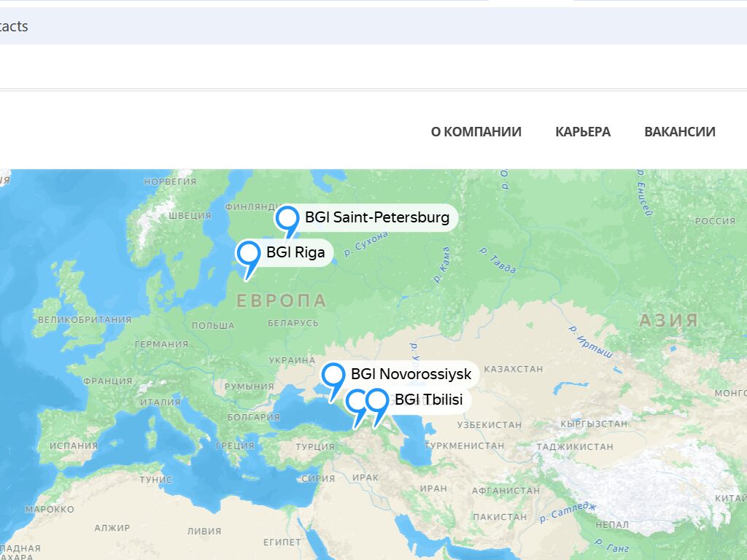Click on ЕГИПЕТ on the map

point(282,542)
